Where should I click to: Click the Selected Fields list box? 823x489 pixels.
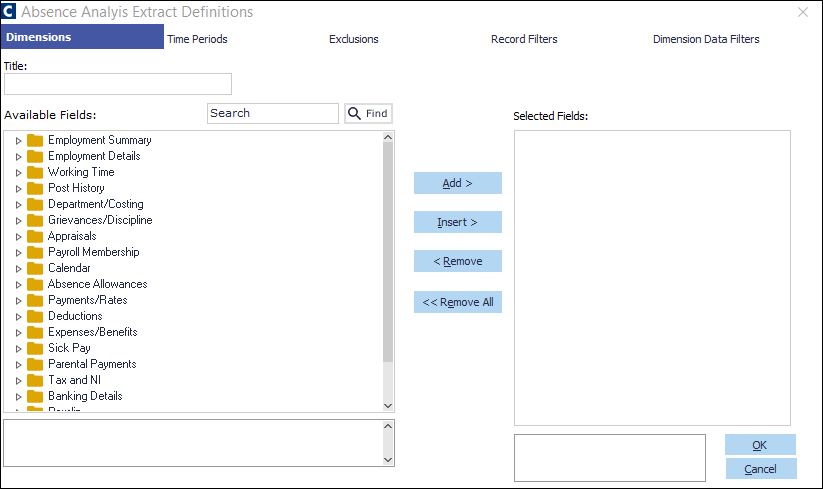(x=652, y=278)
